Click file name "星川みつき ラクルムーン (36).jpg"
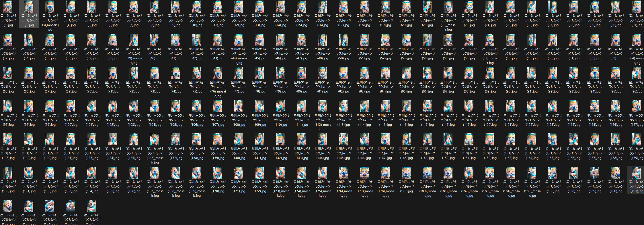The image size is (644, 225). tap(71, 54)
